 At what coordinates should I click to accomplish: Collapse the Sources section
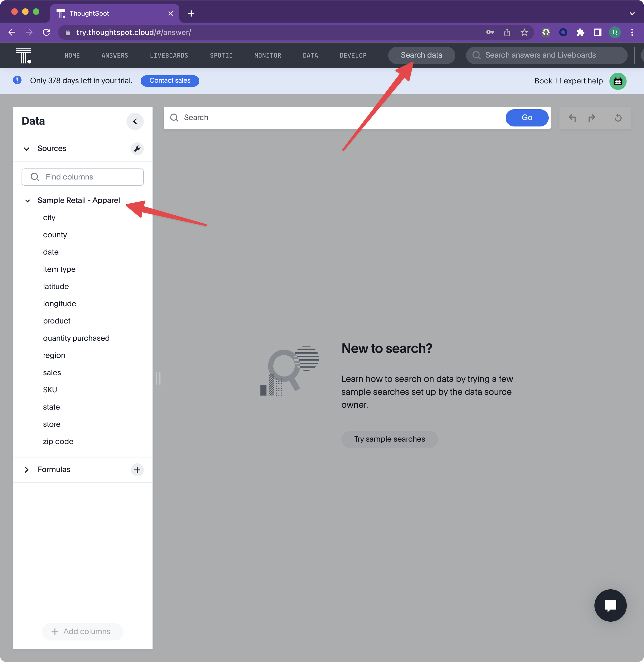point(26,149)
